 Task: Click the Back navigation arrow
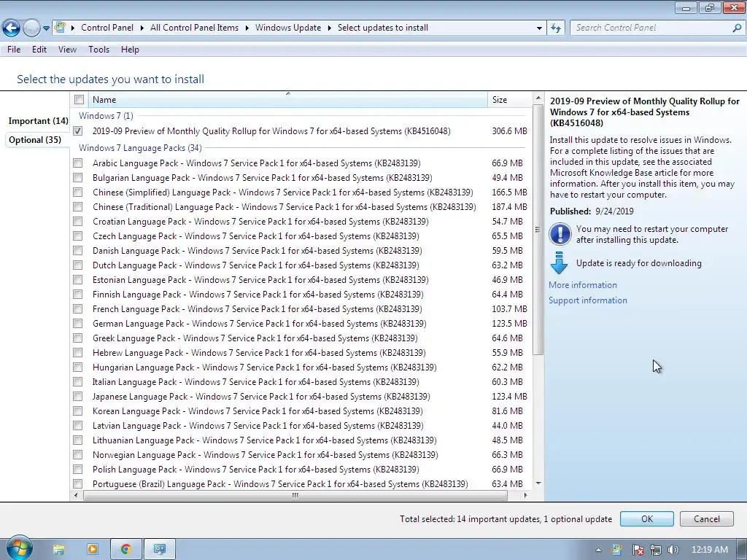coord(12,28)
